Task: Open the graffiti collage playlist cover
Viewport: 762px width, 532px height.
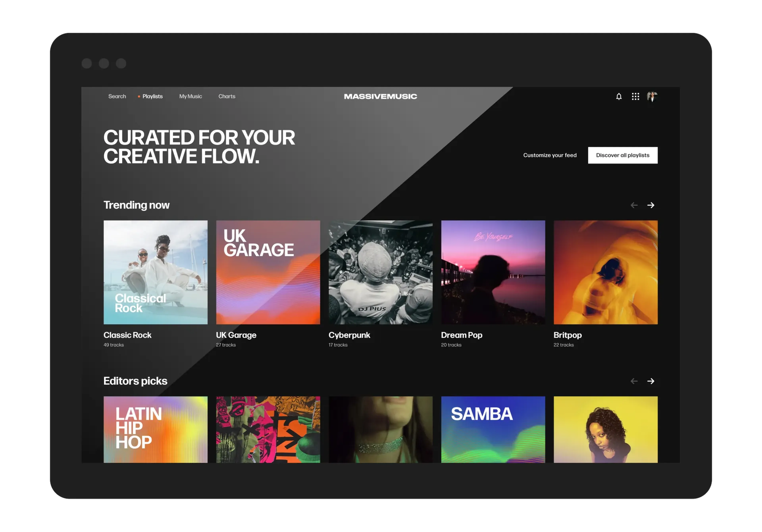Action: click(268, 429)
